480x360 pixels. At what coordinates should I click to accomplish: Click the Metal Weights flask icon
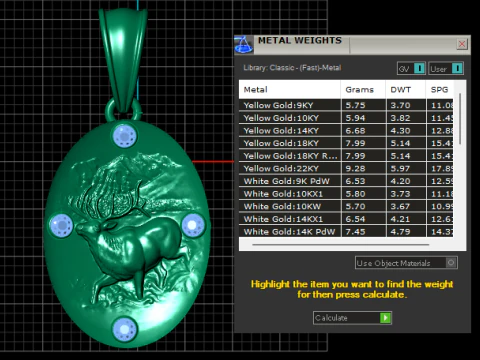click(x=244, y=45)
